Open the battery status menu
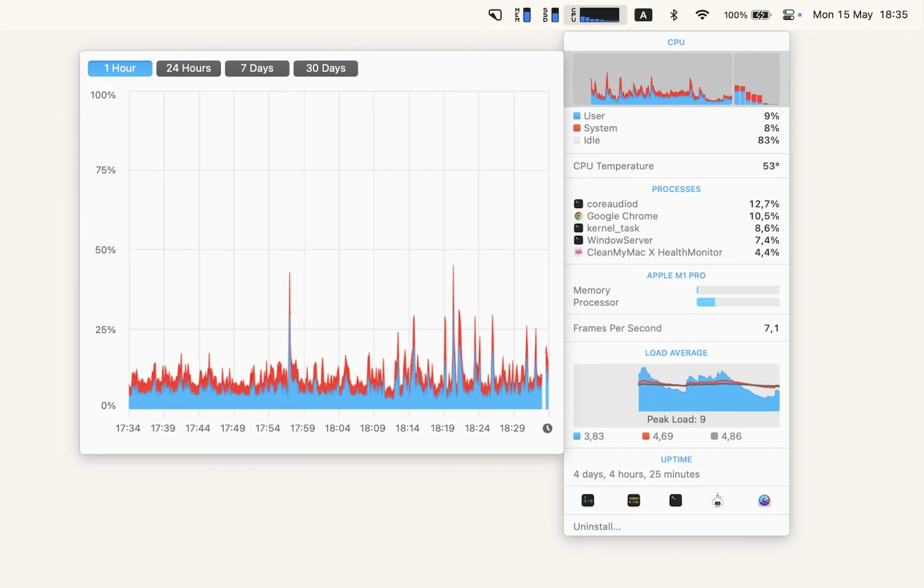 click(x=748, y=15)
